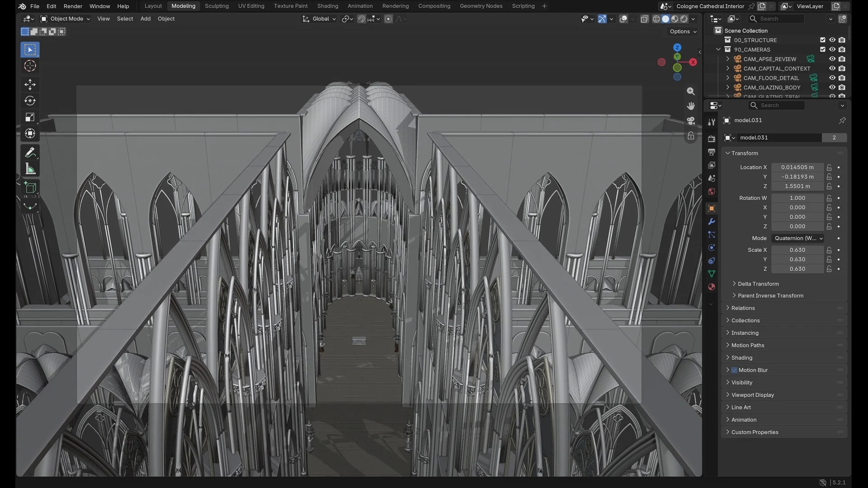Switch to the Sculpting workspace tab
Viewport: 868px width, 488px height.
[217, 6]
